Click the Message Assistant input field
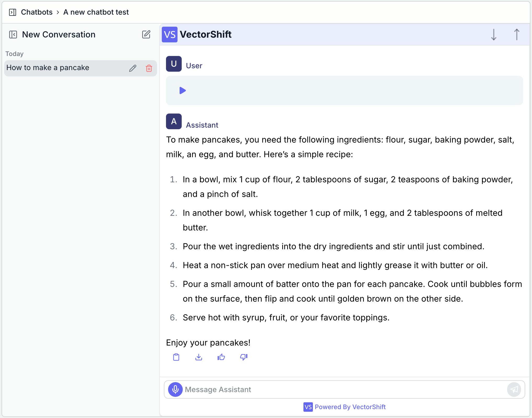 coord(314,389)
